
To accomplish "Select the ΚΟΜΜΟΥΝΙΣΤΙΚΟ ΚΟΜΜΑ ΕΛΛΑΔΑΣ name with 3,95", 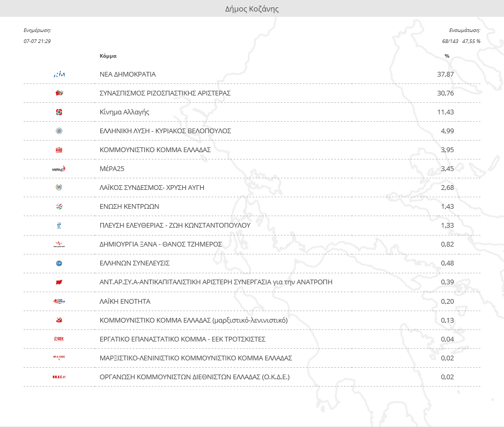I will click(x=155, y=150).
